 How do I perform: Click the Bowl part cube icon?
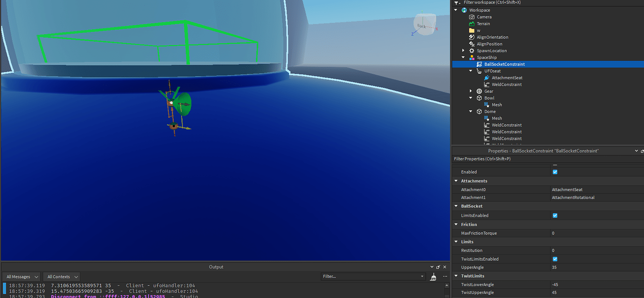[x=479, y=98]
